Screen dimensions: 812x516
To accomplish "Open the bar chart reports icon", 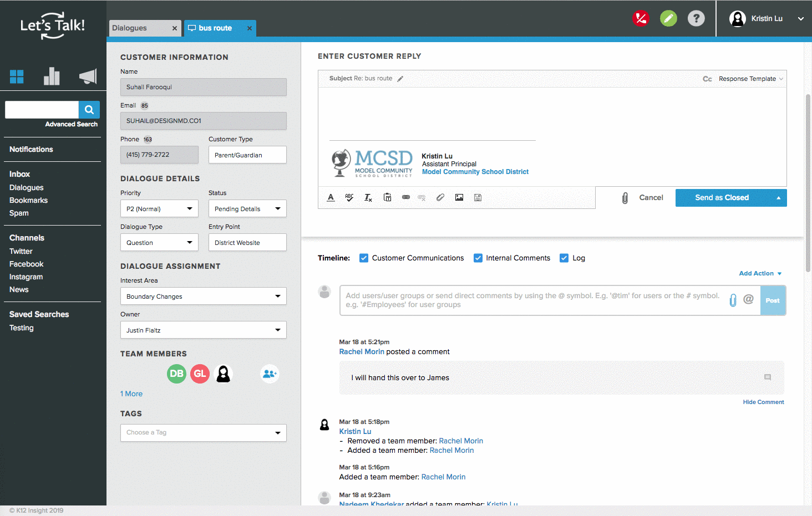I will (x=52, y=76).
